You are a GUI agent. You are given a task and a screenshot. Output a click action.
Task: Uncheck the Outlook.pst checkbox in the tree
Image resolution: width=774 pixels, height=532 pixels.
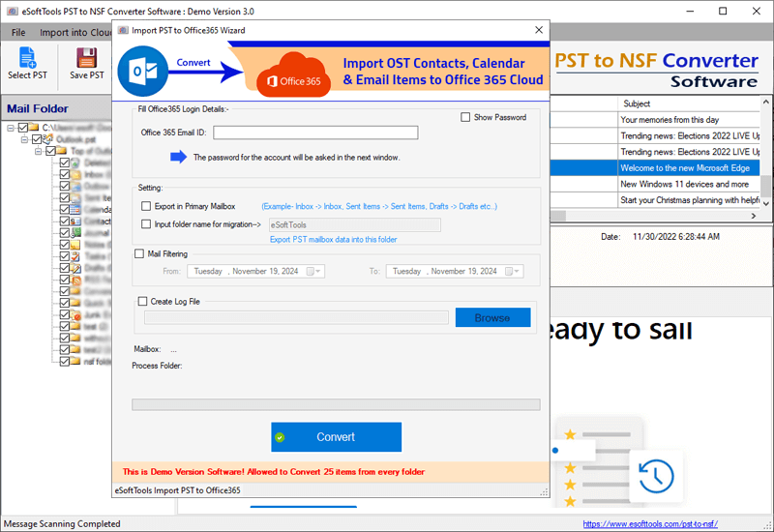point(37,139)
